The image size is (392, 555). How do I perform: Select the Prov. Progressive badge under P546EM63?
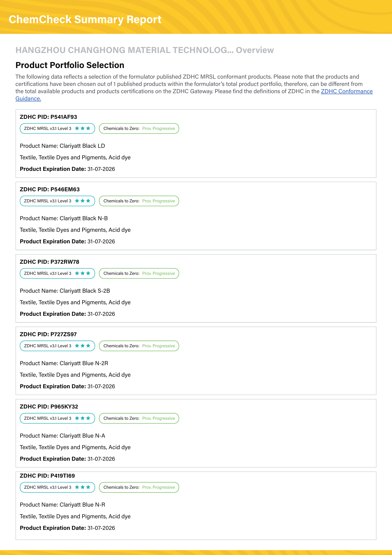click(139, 201)
